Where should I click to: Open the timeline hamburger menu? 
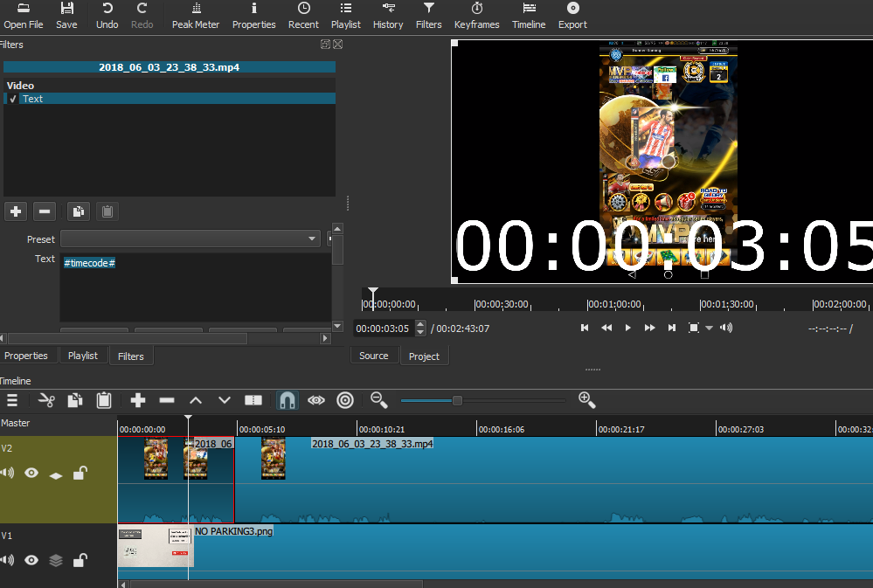click(x=12, y=400)
